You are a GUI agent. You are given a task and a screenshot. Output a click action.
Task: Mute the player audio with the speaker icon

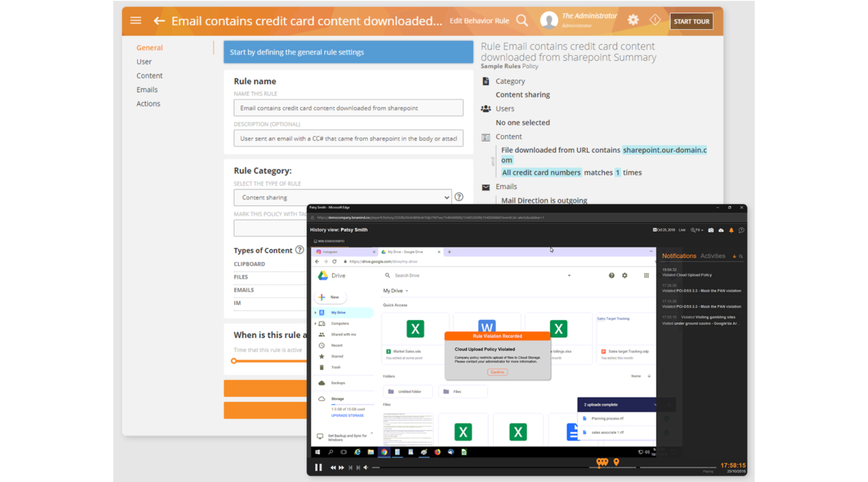coord(365,467)
